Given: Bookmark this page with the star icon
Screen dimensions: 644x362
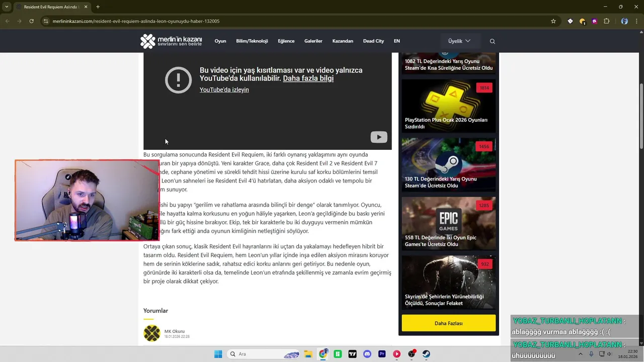Looking at the screenshot, I should 553,21.
